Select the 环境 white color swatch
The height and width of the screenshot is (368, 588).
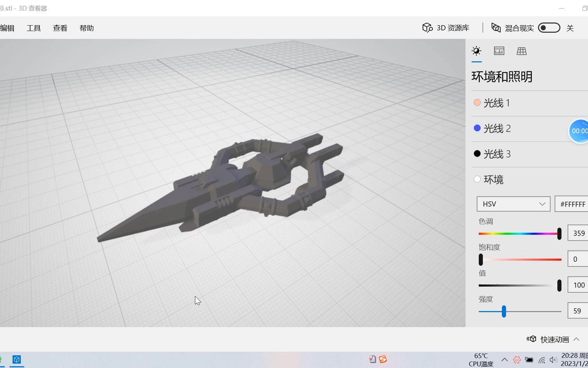point(477,179)
